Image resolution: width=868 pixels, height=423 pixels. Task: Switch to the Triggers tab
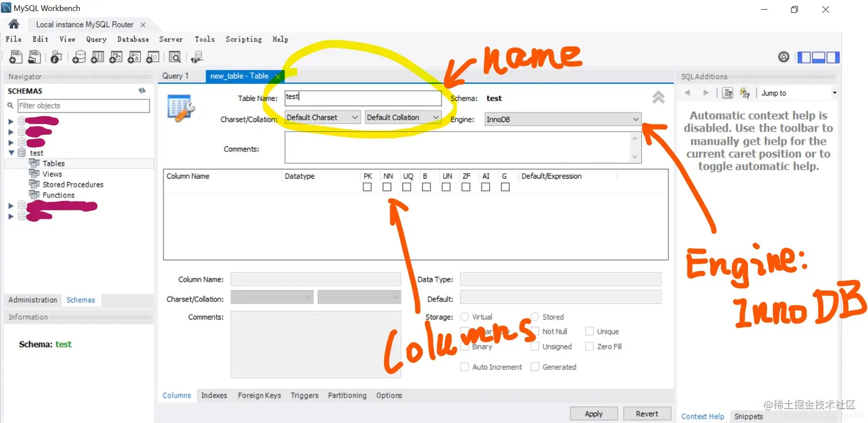coord(304,395)
